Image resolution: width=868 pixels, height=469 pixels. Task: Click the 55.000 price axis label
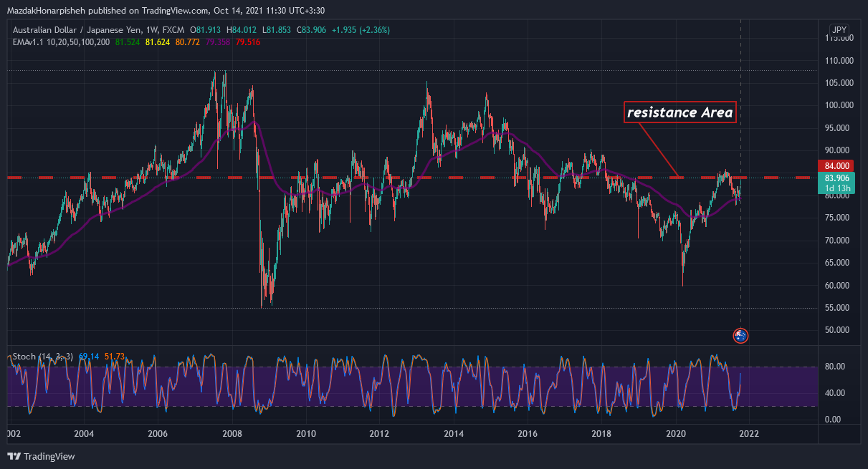point(839,308)
